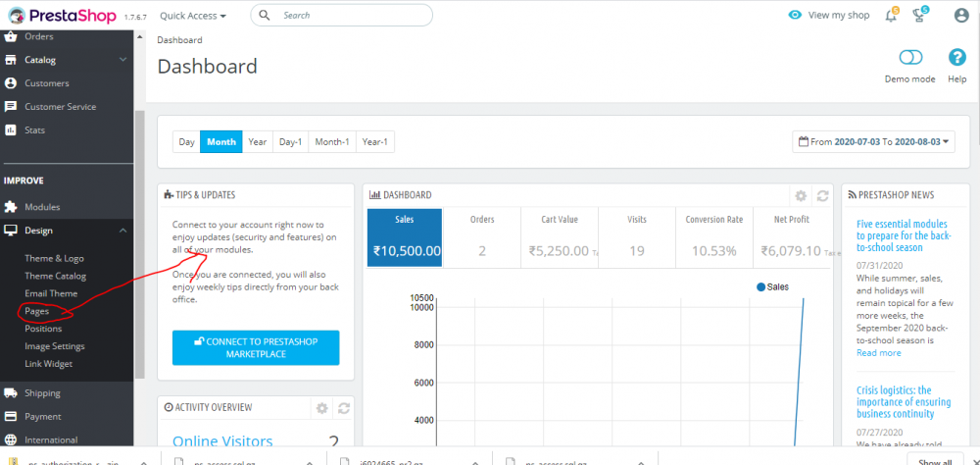The image size is (980, 465).
Task: Click the Stats chart icon in sidebar
Action: 10,130
